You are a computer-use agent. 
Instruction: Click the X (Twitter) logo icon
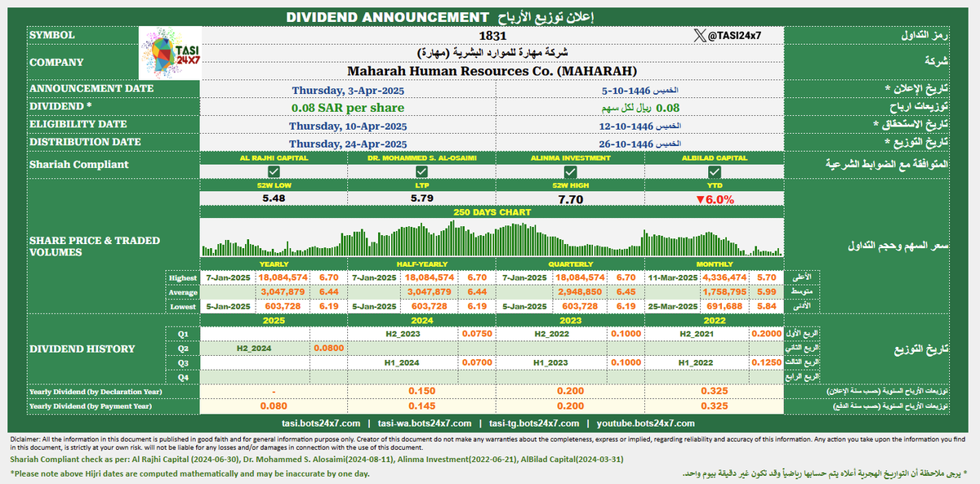click(x=698, y=35)
